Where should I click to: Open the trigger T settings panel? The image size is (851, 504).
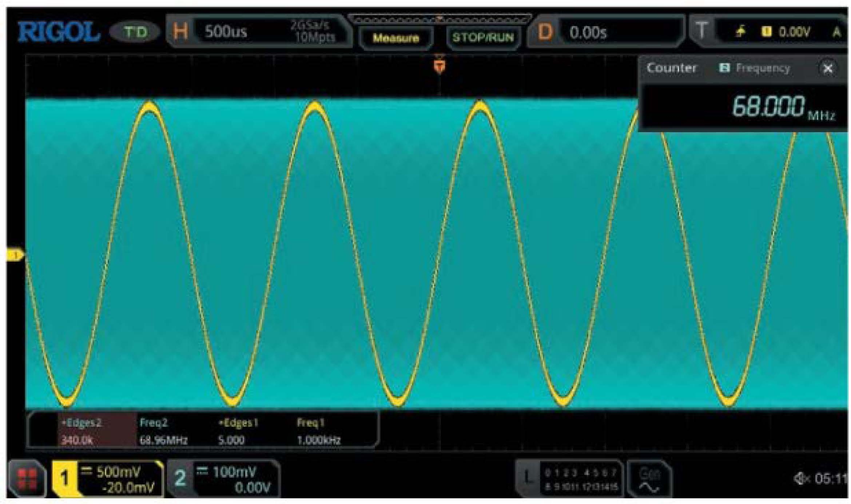[x=702, y=31]
